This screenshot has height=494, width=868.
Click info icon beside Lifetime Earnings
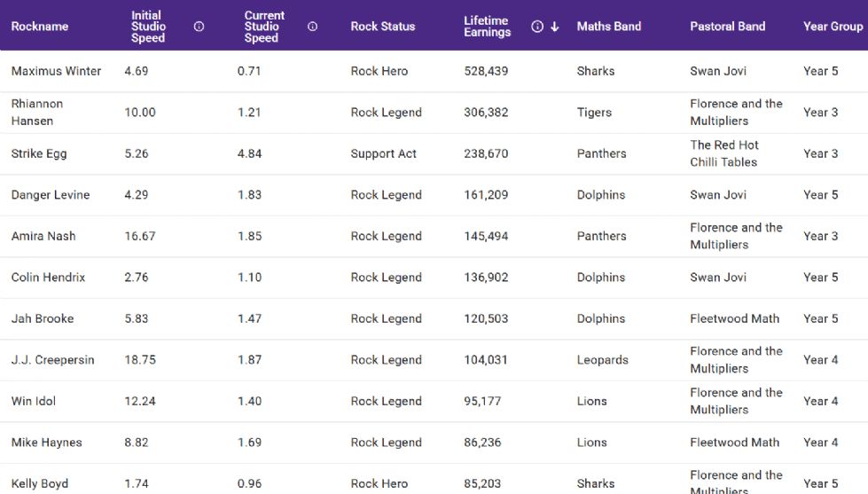(x=536, y=27)
